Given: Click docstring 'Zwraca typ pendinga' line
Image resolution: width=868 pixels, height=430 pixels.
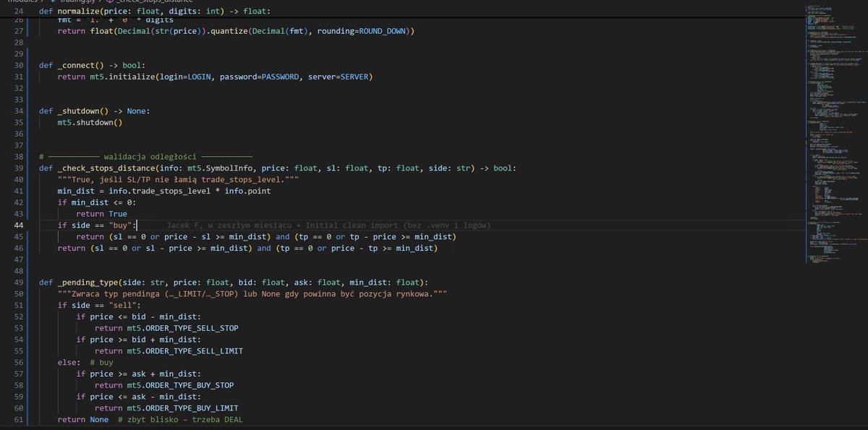Looking at the screenshot, I should [252, 293].
